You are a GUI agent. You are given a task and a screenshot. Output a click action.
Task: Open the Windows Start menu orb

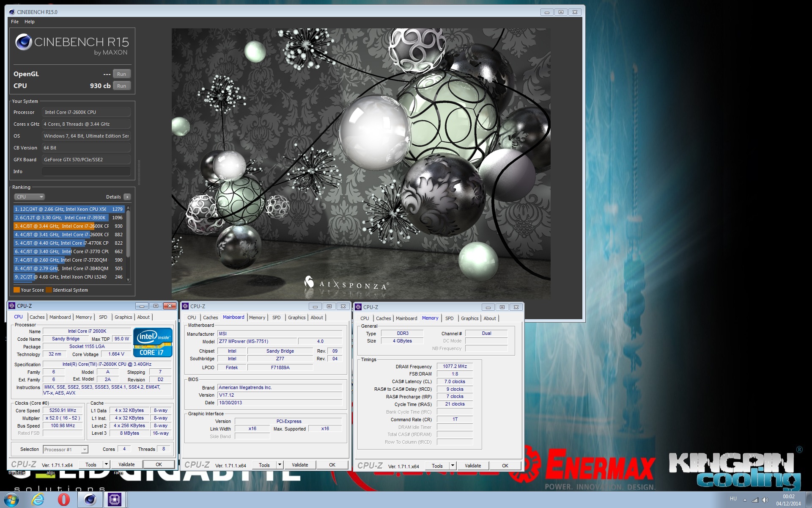(x=11, y=500)
